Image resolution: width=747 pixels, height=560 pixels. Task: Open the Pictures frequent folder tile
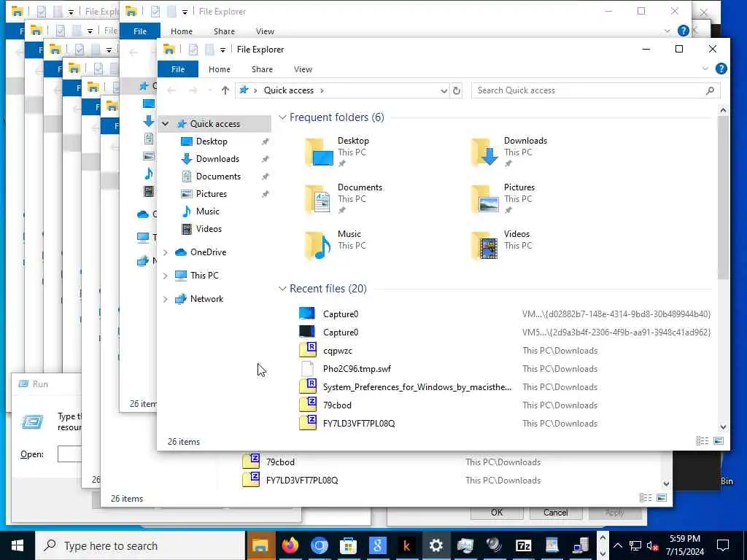point(503,199)
